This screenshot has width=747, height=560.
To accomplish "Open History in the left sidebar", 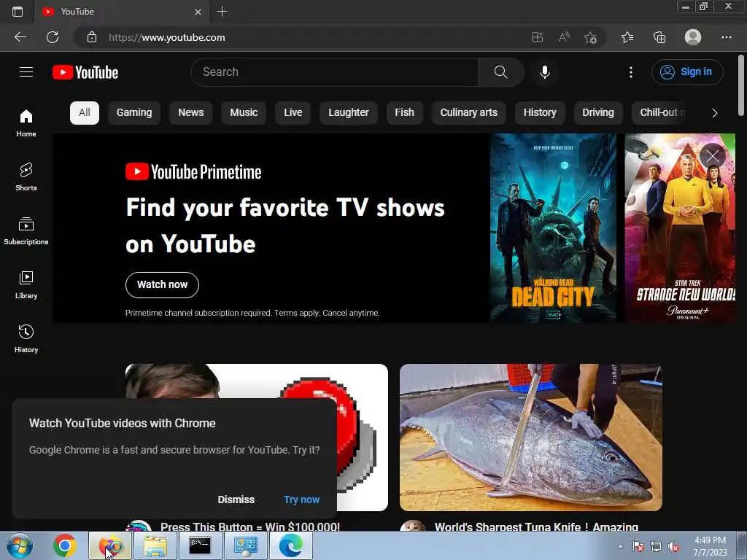I will 26,338.
